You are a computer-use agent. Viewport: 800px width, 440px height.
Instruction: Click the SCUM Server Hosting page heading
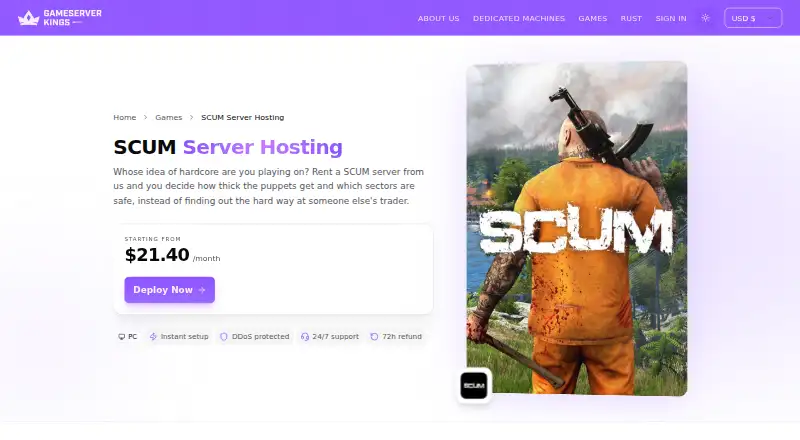(x=228, y=147)
